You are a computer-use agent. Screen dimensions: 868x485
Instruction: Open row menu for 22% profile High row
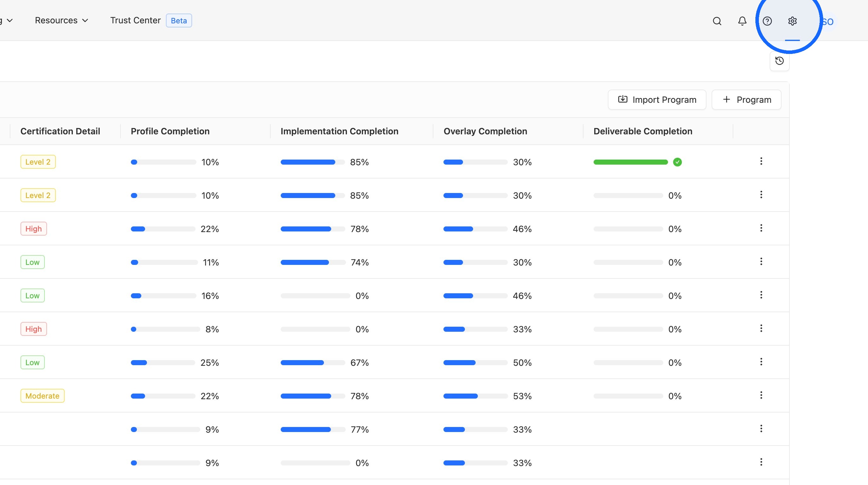coord(761,228)
